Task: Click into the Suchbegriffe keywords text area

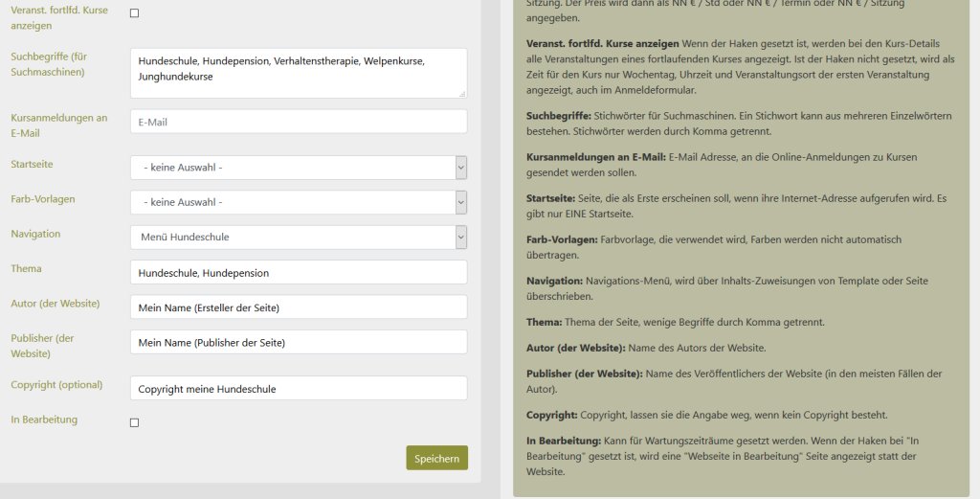Action: (299, 73)
